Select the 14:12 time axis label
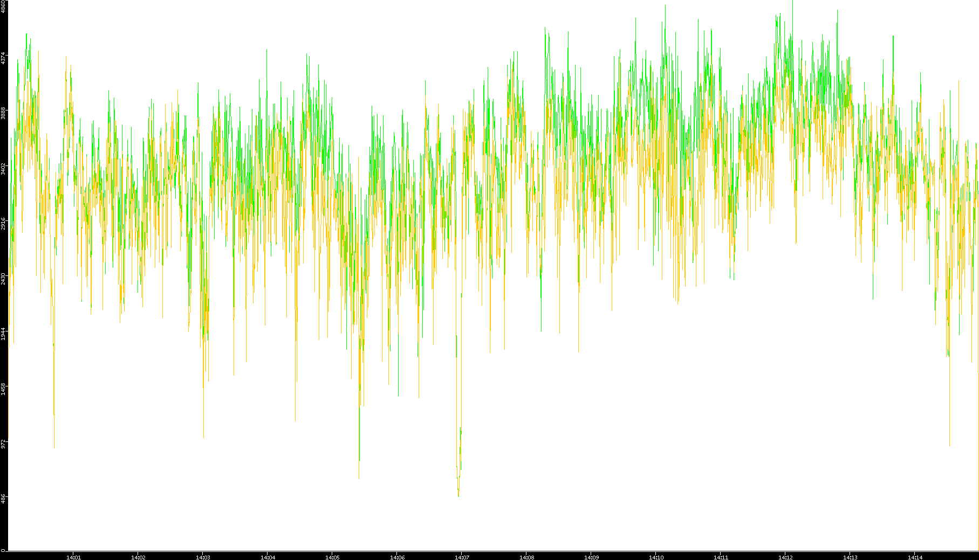The image size is (979, 560). 785,557
